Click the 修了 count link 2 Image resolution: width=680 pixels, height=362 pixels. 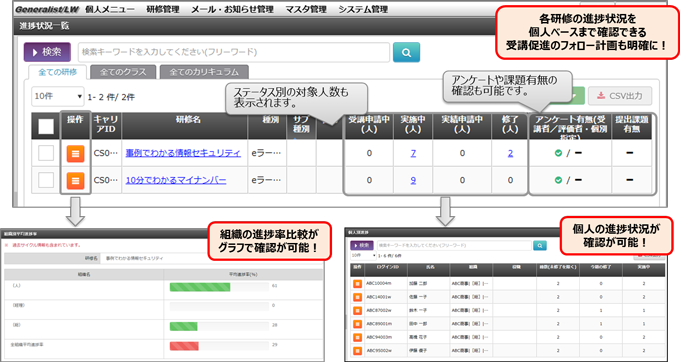pyautogui.click(x=510, y=153)
